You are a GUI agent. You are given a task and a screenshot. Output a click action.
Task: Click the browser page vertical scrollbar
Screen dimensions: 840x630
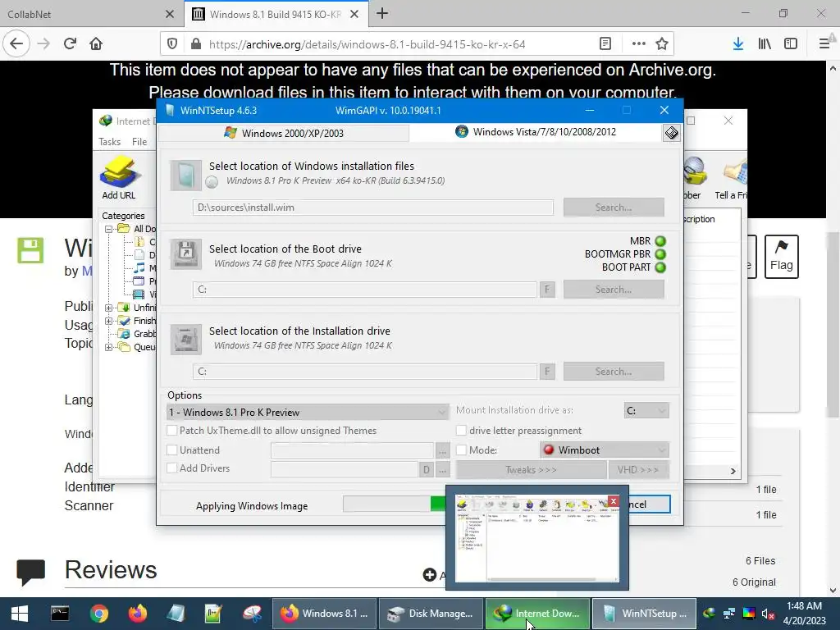coord(833,325)
